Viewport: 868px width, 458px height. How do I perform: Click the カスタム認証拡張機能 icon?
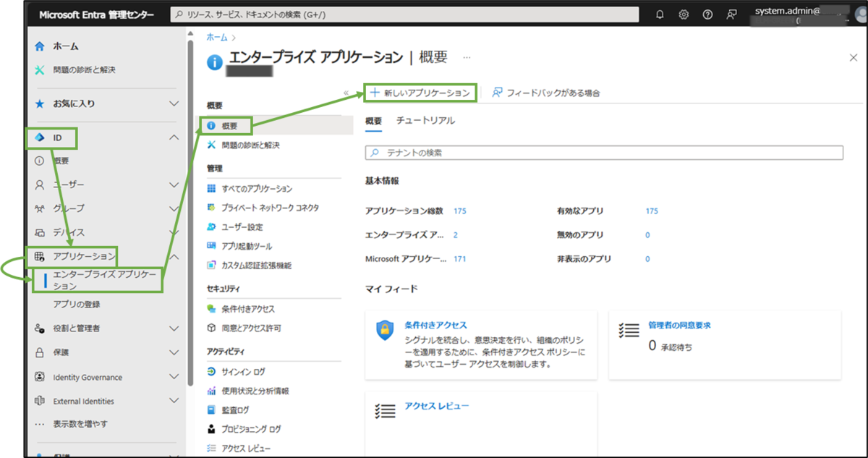[211, 265]
